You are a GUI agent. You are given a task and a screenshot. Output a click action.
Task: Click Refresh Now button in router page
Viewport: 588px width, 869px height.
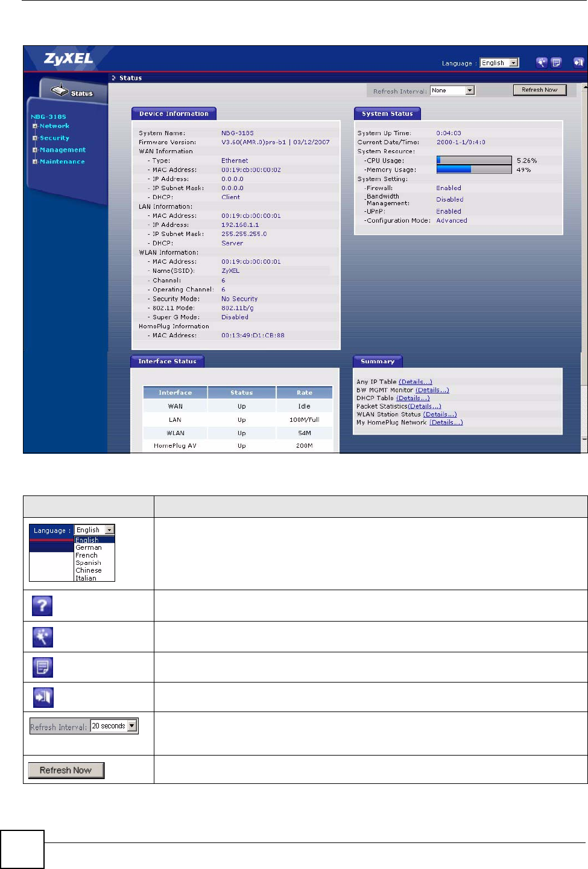point(540,90)
